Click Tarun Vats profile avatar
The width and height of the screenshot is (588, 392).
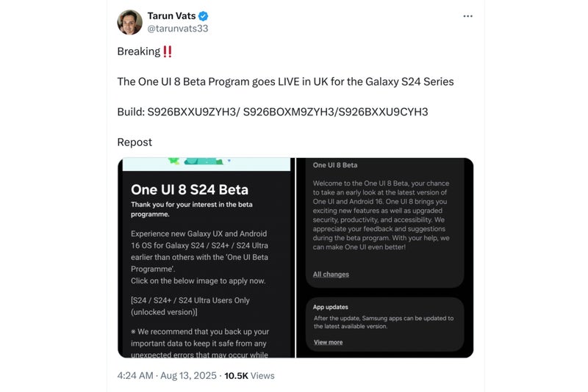pos(129,22)
